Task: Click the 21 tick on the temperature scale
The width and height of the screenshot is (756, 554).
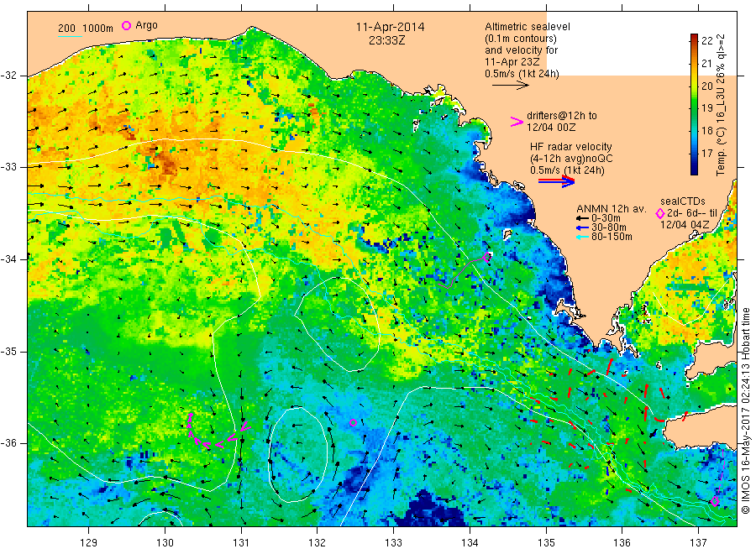Action: [706, 63]
